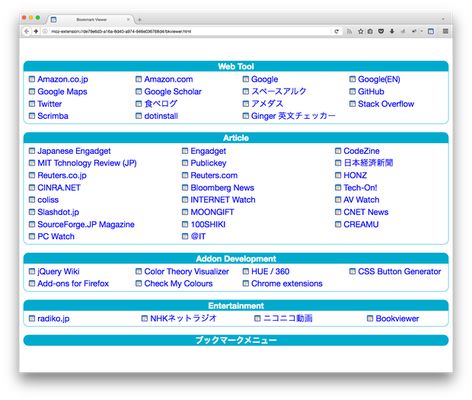Expand the ブックマークメニュー section header
This screenshot has width=472, height=400.
click(236, 340)
